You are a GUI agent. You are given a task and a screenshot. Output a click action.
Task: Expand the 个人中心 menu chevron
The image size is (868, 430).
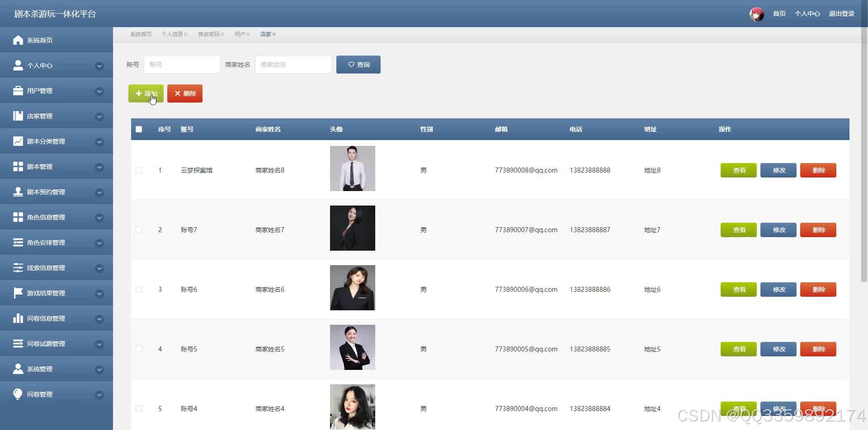click(x=99, y=66)
